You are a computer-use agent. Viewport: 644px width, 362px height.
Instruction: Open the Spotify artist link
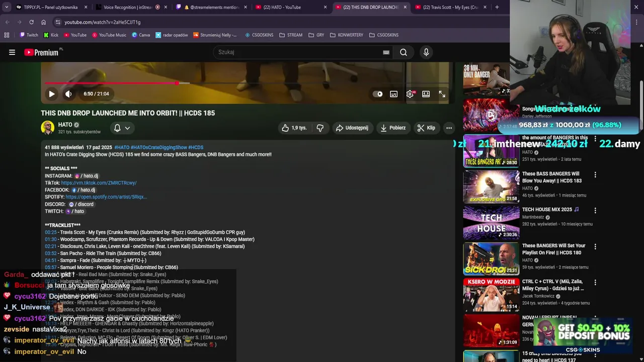coord(106,197)
